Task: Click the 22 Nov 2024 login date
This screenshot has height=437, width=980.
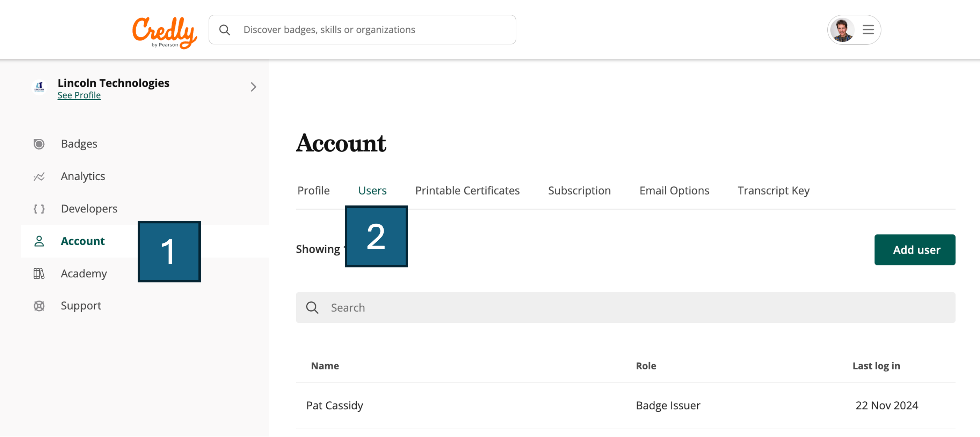Action: (886, 406)
